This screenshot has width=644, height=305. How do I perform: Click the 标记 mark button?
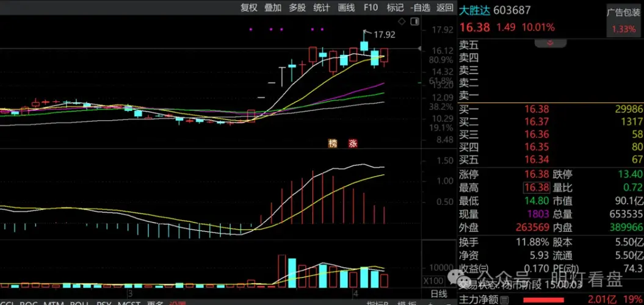tap(395, 7)
